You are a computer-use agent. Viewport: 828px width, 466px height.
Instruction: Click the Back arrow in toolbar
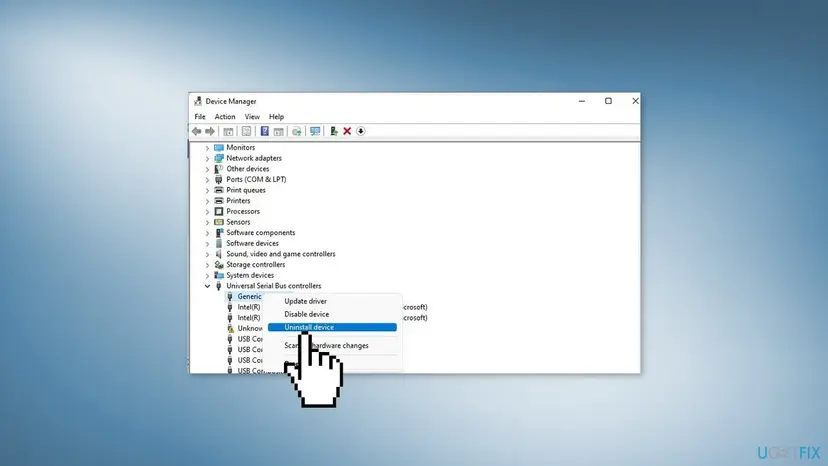click(196, 131)
